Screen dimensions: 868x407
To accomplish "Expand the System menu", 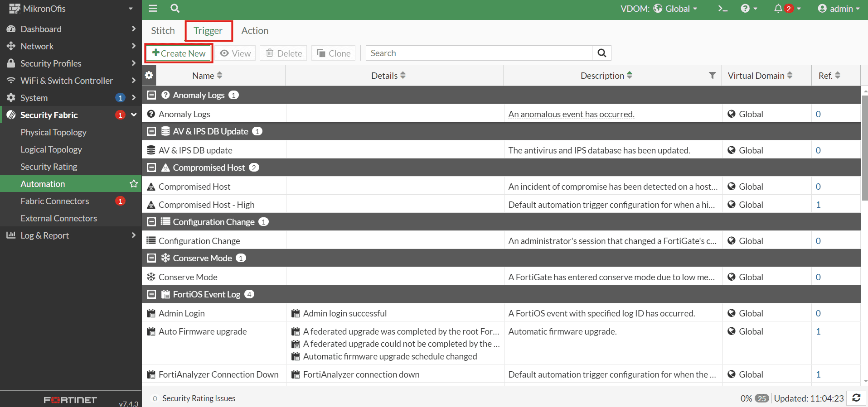I will (x=133, y=98).
